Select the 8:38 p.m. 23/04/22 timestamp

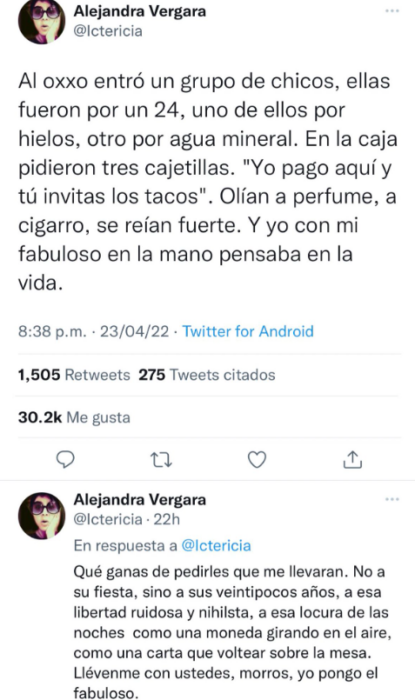click(x=94, y=331)
